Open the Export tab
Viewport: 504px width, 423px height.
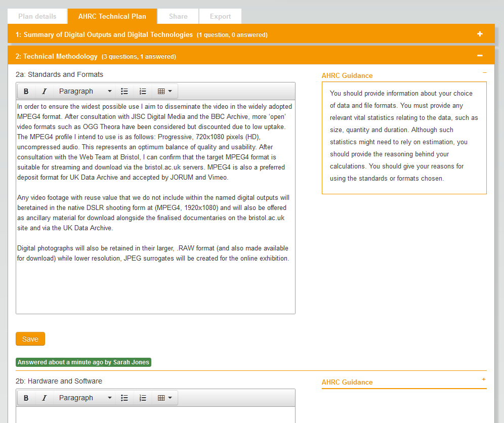pyautogui.click(x=220, y=16)
